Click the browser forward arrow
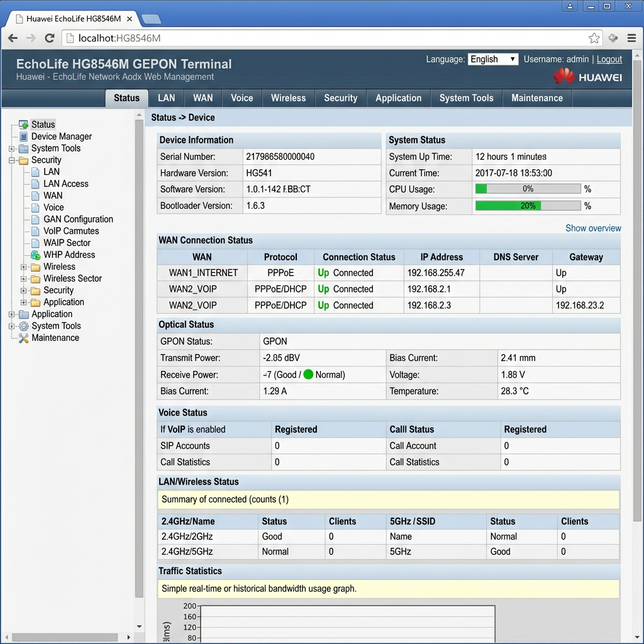The width and height of the screenshot is (644, 644). [x=31, y=38]
